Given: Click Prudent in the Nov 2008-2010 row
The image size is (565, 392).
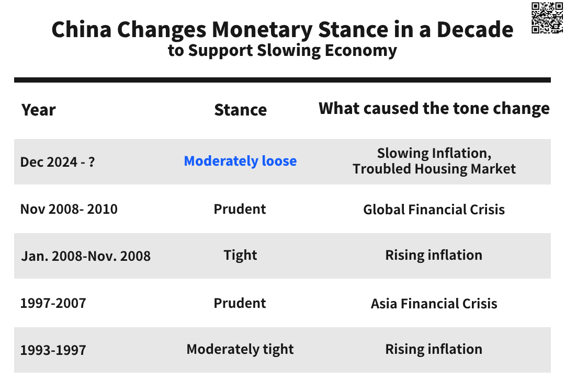Looking at the screenshot, I should 240,209.
